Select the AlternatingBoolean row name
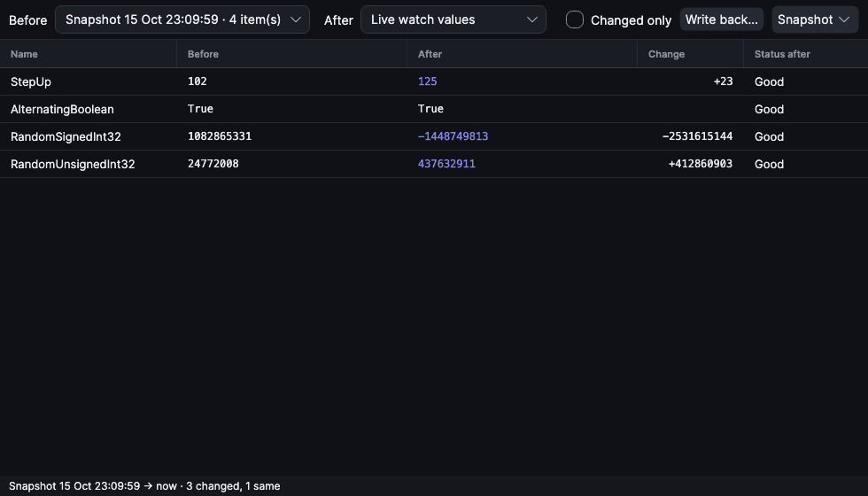Screen dimensions: 868x496 tap(62, 109)
